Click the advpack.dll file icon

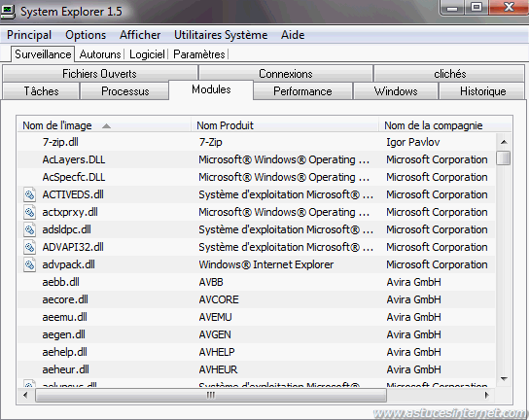coord(30,265)
